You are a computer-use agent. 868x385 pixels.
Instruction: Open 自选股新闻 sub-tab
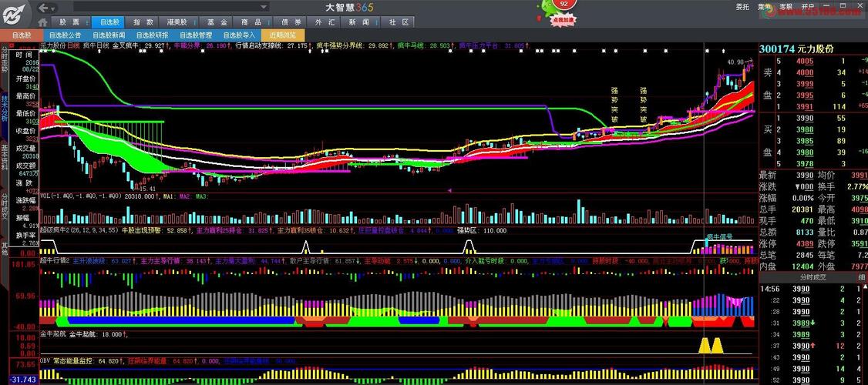(x=108, y=35)
